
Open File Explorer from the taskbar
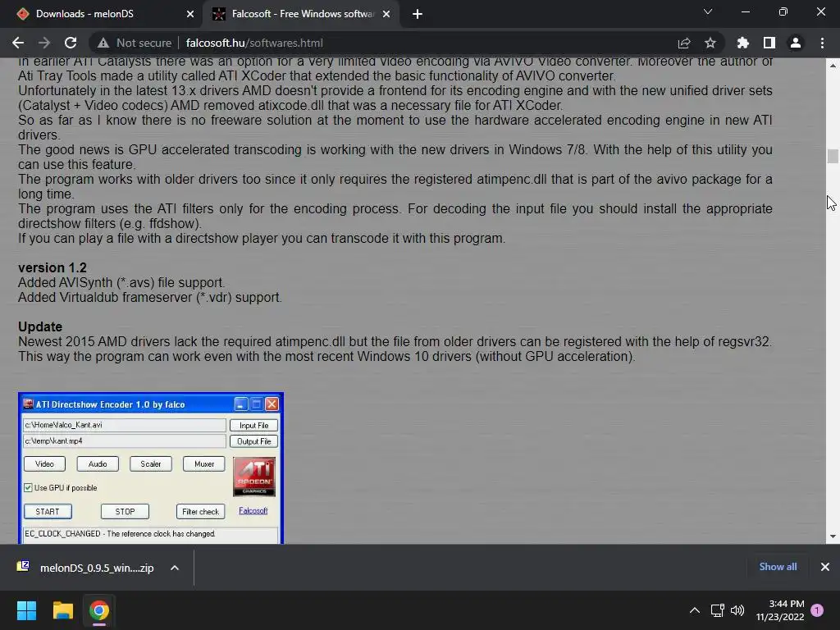click(x=62, y=610)
